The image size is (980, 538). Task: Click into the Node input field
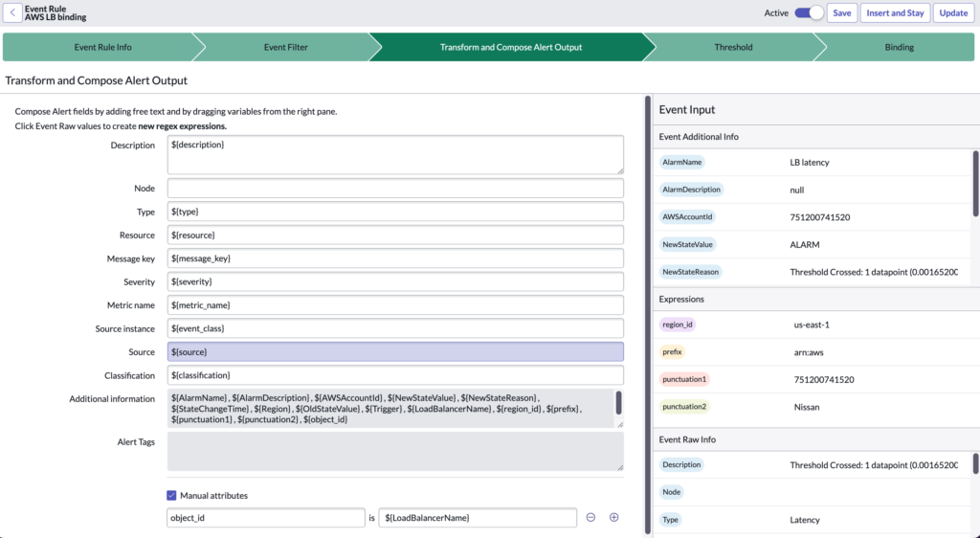395,189
